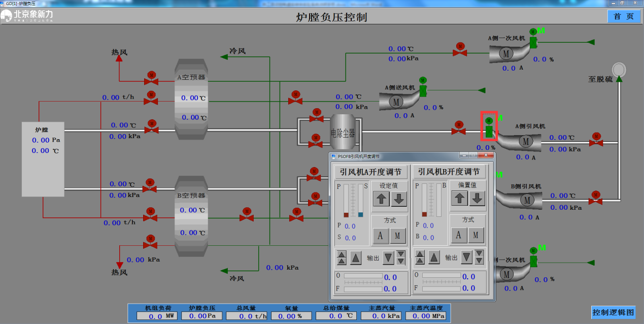Click the A侧一次风机 motor symbol
Image resolution: width=644 pixels, height=324 pixels.
point(505,53)
